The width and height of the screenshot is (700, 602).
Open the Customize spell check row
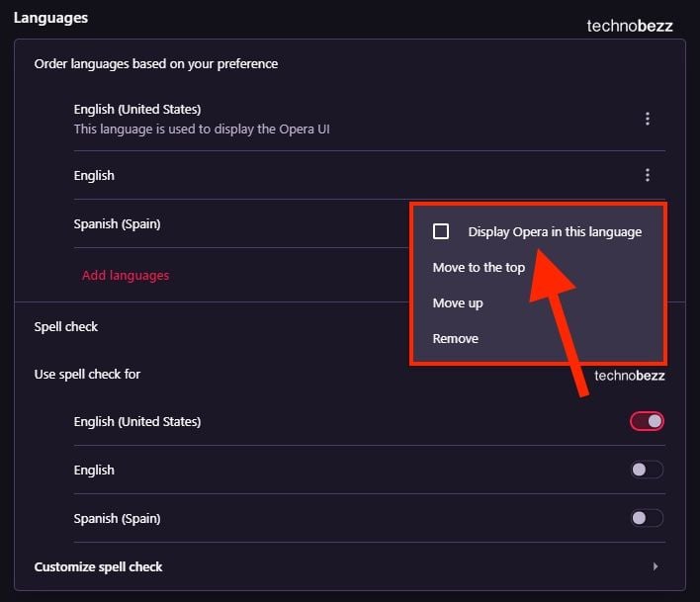[350, 566]
